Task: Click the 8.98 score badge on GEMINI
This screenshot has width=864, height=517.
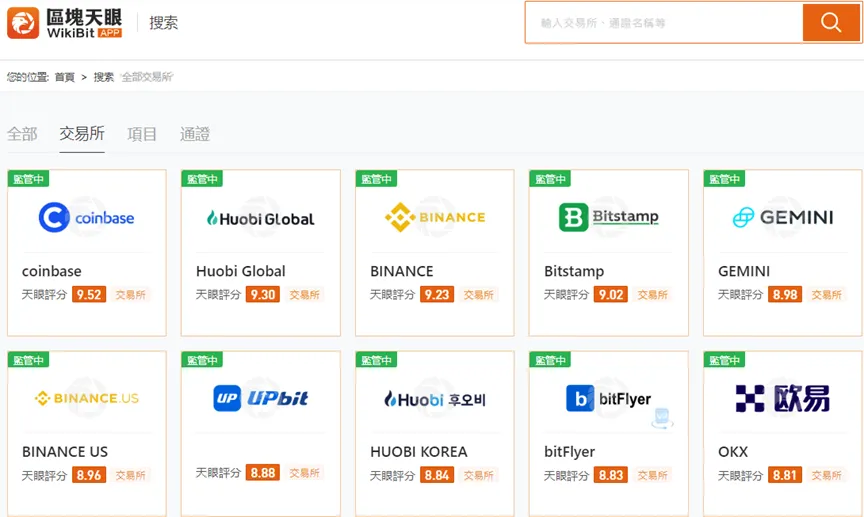Action: [x=785, y=294]
